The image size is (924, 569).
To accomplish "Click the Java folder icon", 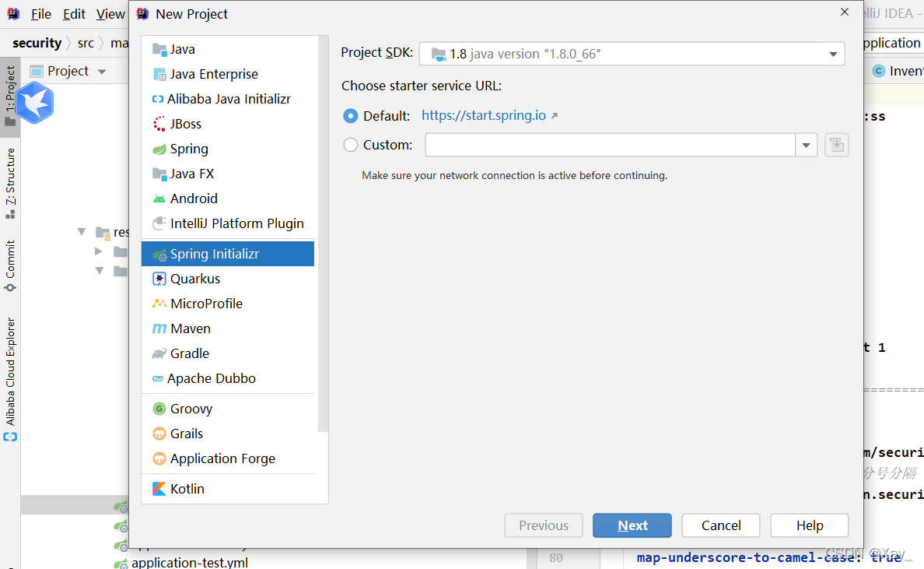I will point(159,50).
